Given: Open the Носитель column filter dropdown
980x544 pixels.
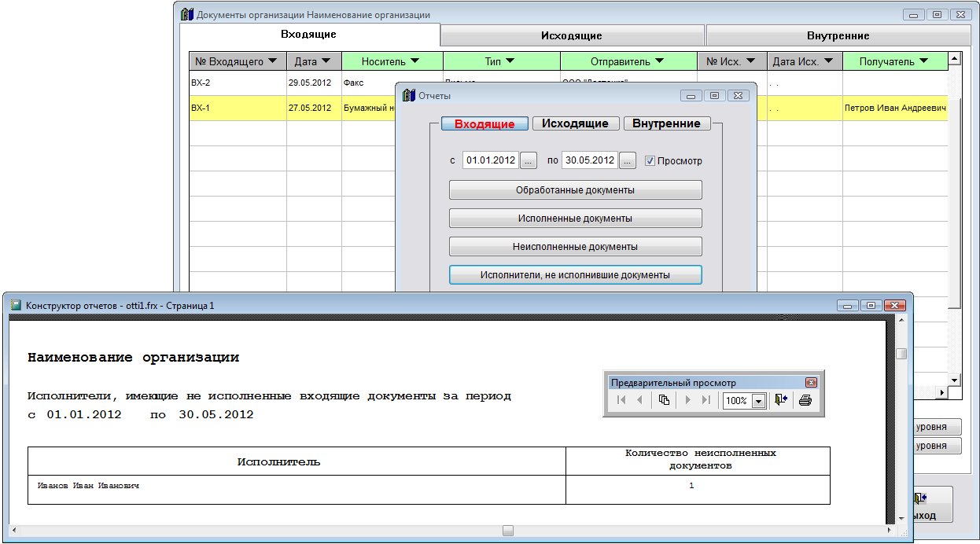Looking at the screenshot, I should click(x=414, y=61).
